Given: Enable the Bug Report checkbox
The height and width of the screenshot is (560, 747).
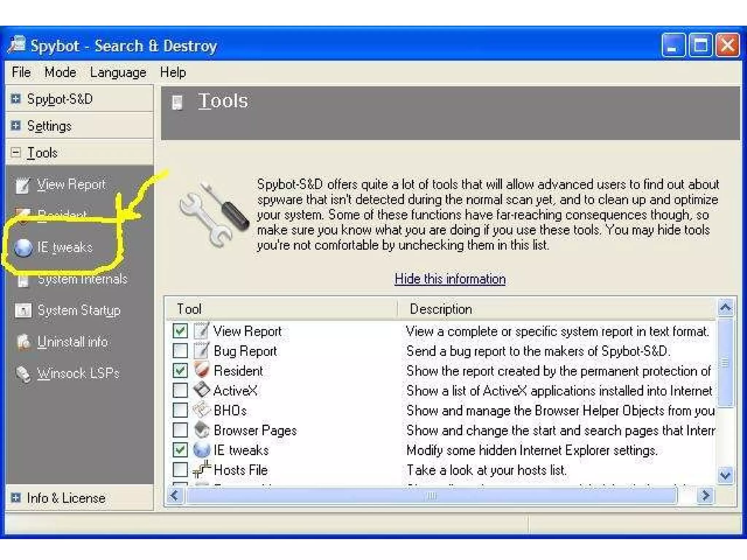Looking at the screenshot, I should [x=180, y=351].
